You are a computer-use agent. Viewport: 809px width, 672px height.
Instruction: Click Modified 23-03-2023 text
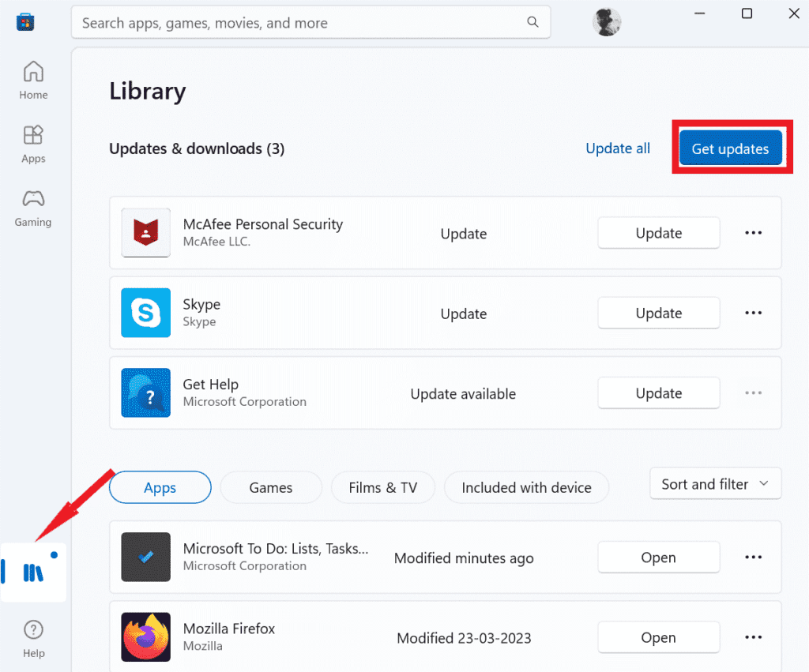coord(464,638)
